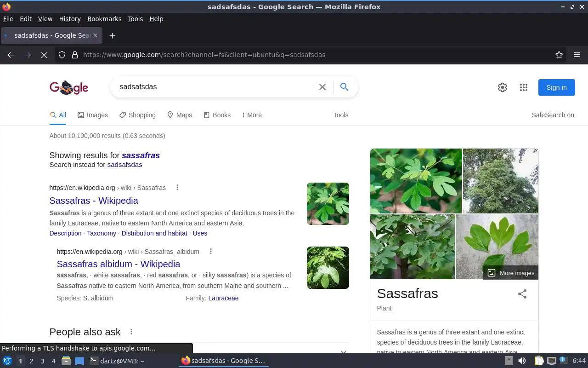Open Distribution and habitat sublink
Screen dimensions: 588x368
coord(154,233)
